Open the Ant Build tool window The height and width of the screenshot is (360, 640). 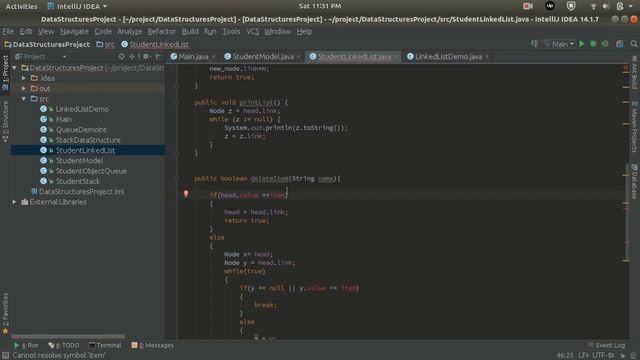[635, 73]
